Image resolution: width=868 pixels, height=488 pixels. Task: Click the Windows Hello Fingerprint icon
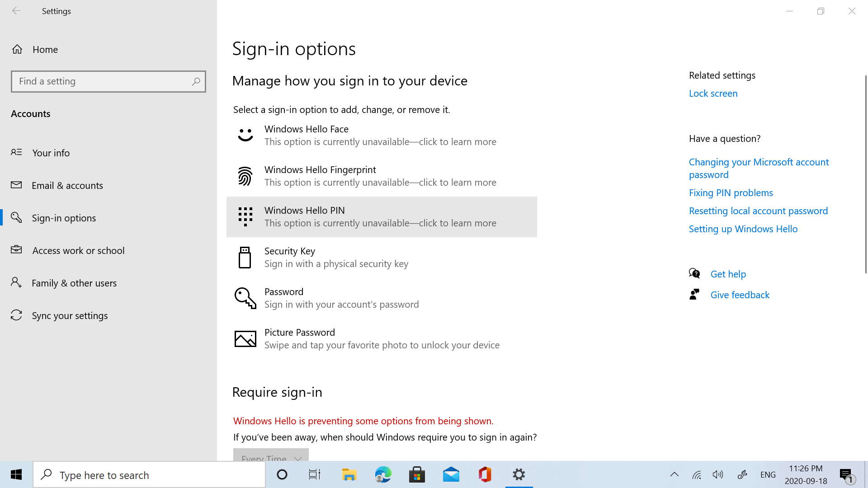245,176
